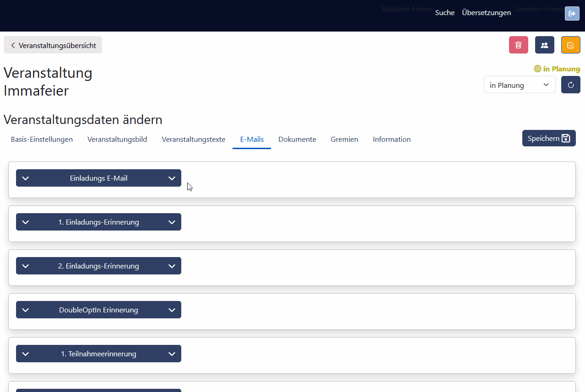Click the logout icon in top bar
This screenshot has height=392, width=585.
[572, 14]
